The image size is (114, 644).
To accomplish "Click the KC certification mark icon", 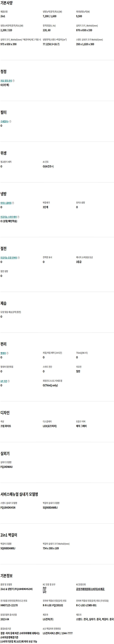I will point(45,590).
